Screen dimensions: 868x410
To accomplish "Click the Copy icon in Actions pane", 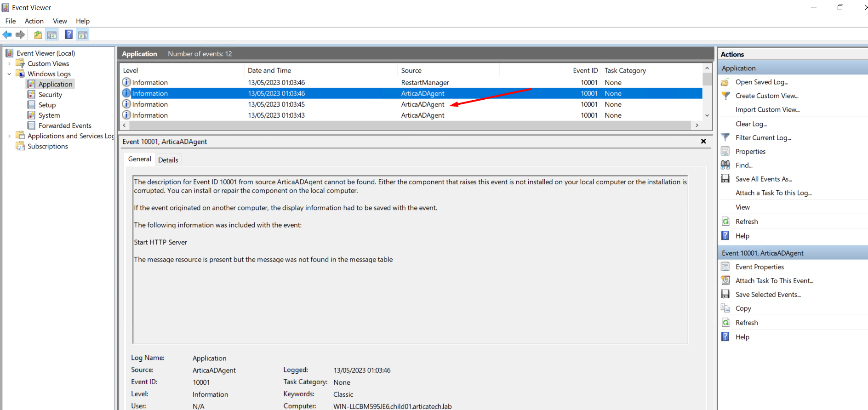I will 725,308.
